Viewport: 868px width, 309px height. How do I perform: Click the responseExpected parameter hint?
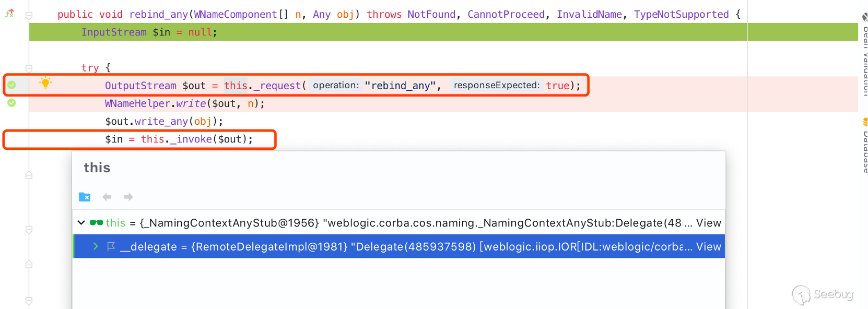click(x=496, y=85)
